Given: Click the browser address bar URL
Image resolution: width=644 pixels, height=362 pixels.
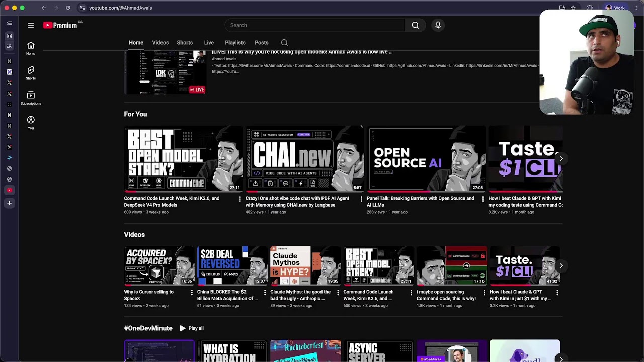Looking at the screenshot, I should tap(121, 8).
